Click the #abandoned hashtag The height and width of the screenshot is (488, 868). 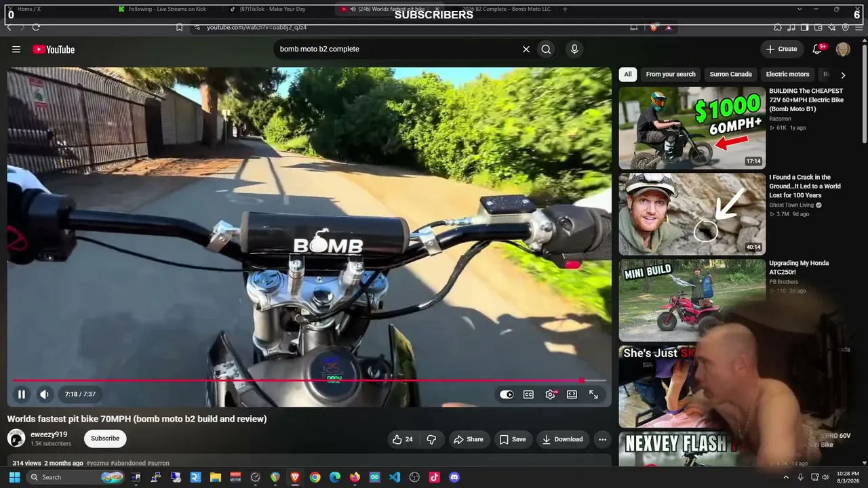tap(128, 464)
